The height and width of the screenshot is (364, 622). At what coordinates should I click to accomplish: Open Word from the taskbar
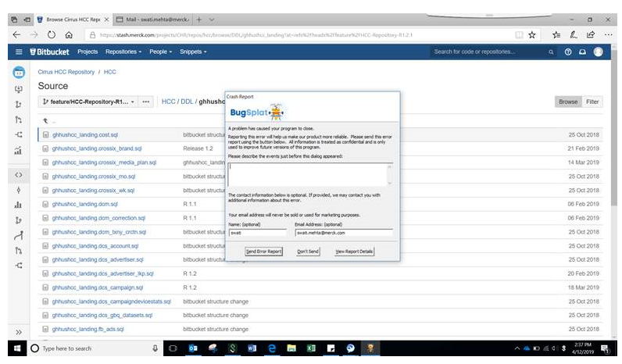(252, 348)
